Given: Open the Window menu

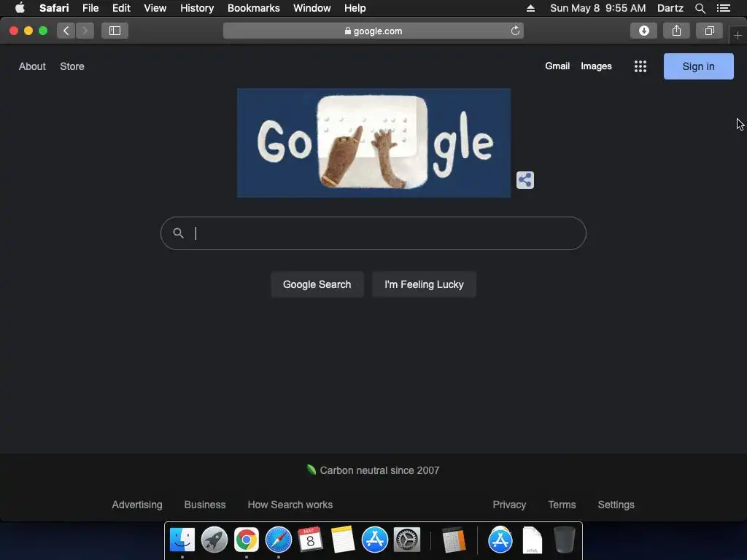Looking at the screenshot, I should coord(312,8).
